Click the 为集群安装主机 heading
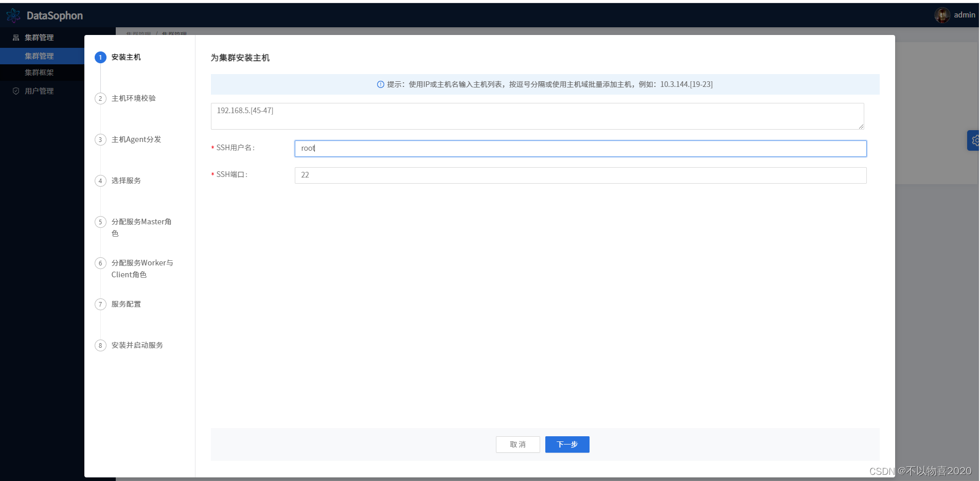The height and width of the screenshot is (481, 980). pyautogui.click(x=240, y=58)
